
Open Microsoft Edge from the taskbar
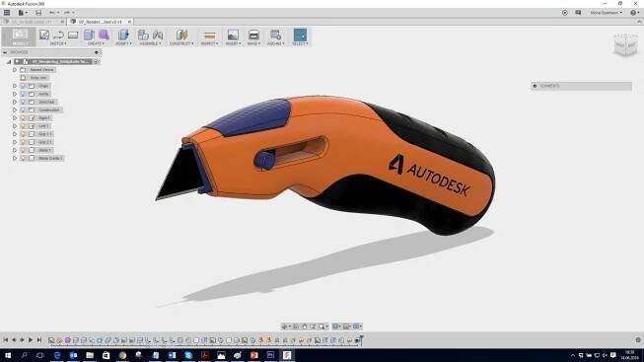click(57, 355)
